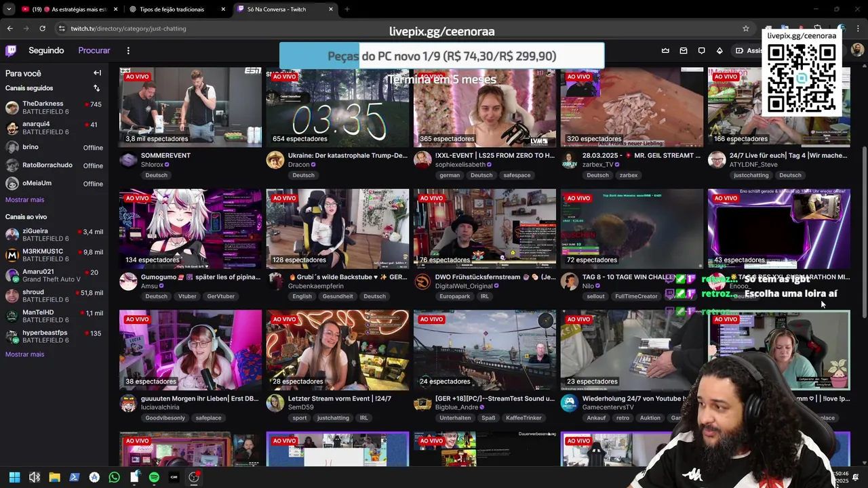
Task: Open M3RKMUS1C live channel
Action: click(54, 256)
